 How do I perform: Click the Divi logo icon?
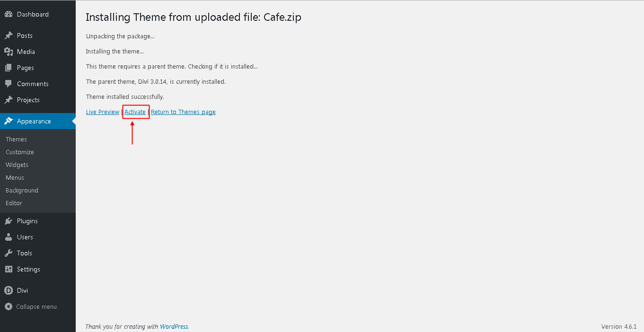[9, 290]
